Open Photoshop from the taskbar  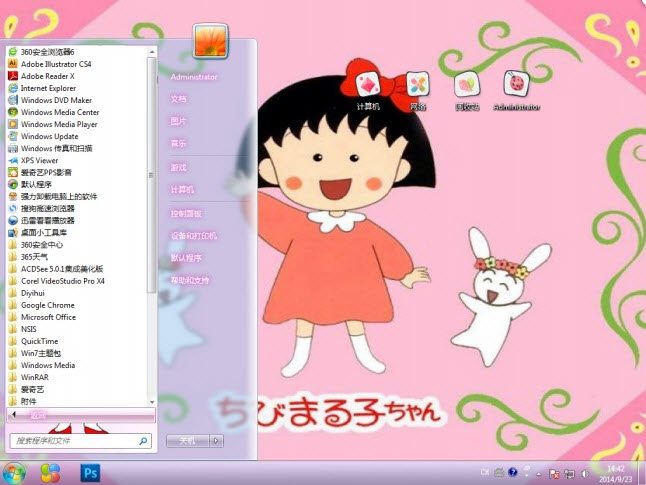(90, 473)
